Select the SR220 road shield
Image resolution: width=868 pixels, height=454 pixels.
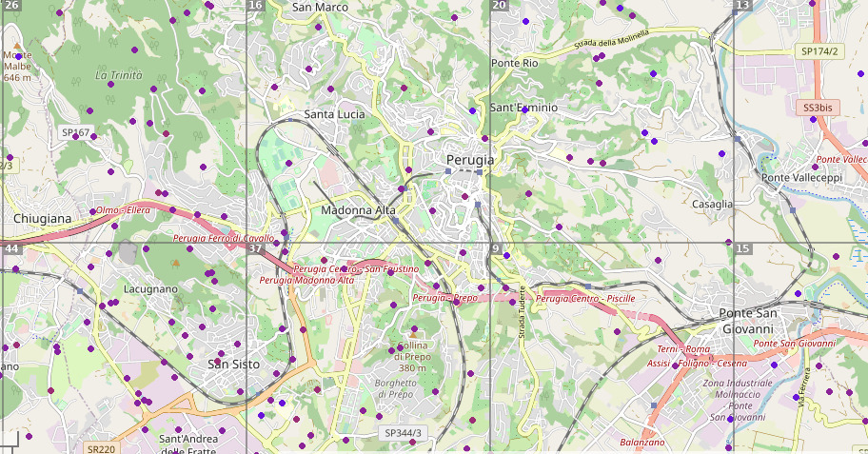pyautogui.click(x=100, y=448)
